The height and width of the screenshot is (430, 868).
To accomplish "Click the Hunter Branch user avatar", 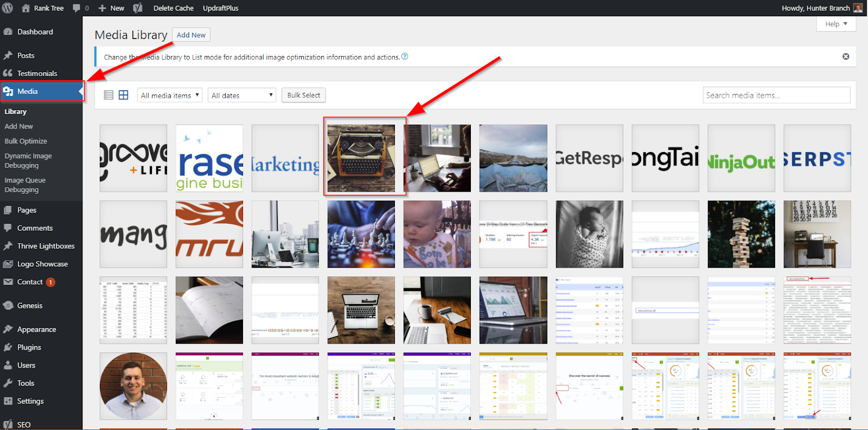I will tap(858, 8).
